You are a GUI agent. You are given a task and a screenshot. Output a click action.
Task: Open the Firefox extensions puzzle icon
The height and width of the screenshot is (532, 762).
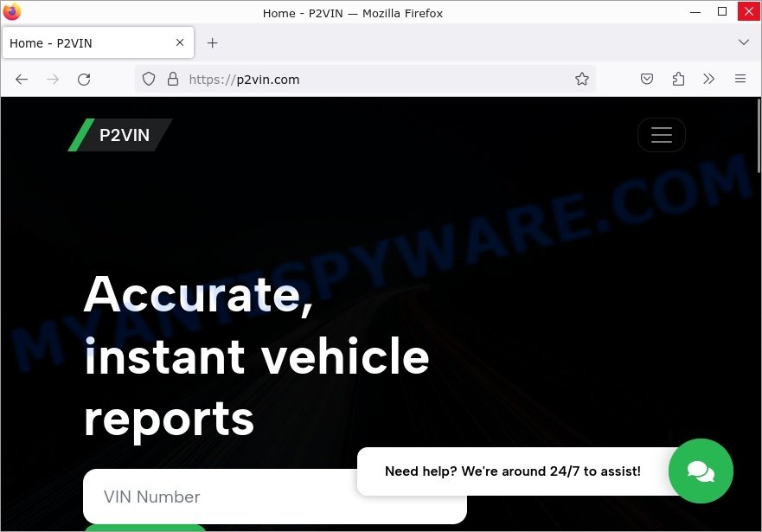click(x=678, y=79)
